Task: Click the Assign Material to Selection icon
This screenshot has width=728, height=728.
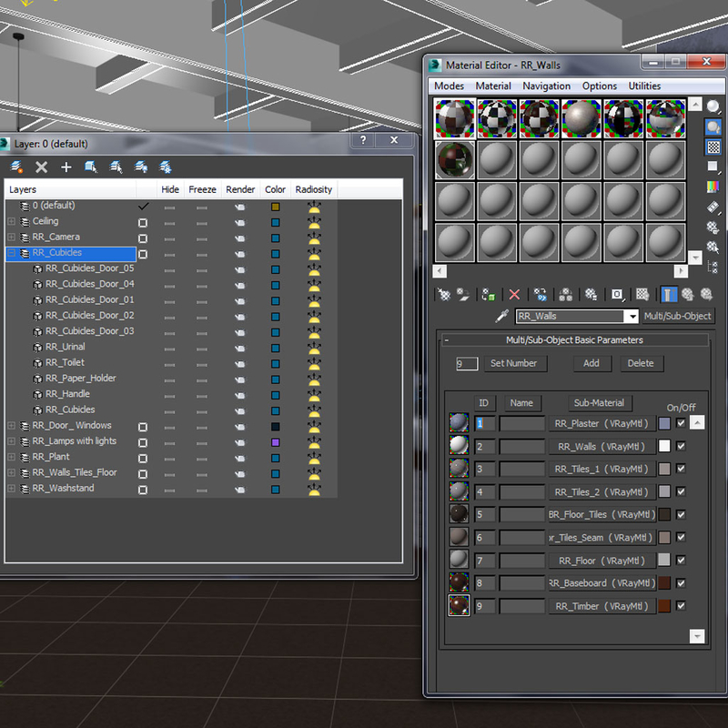Action: [489, 295]
